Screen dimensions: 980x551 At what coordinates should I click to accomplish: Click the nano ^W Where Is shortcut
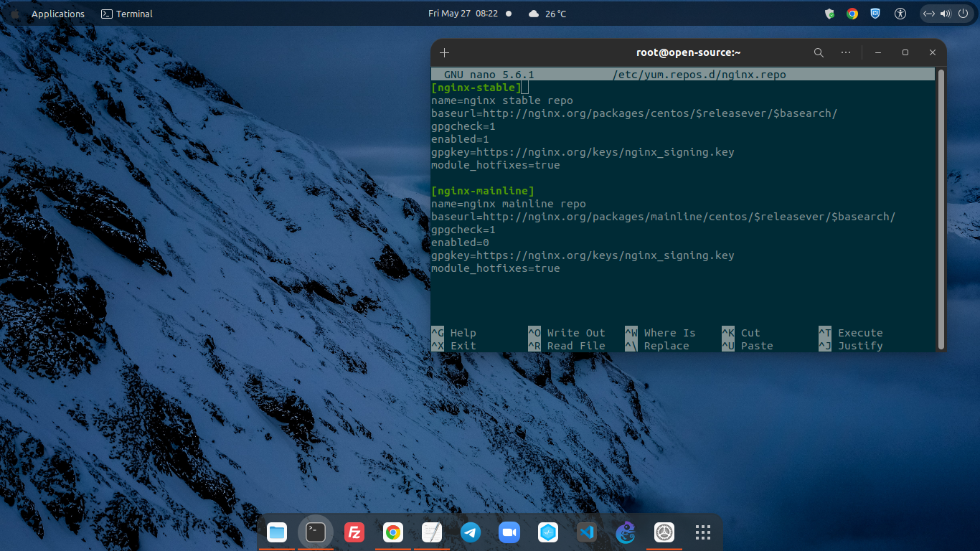(660, 333)
